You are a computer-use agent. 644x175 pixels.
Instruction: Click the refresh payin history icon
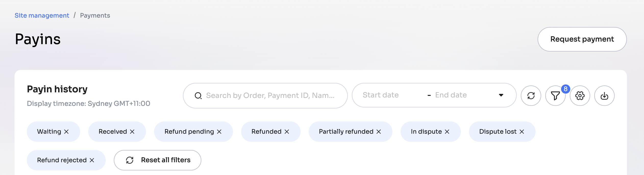click(531, 96)
